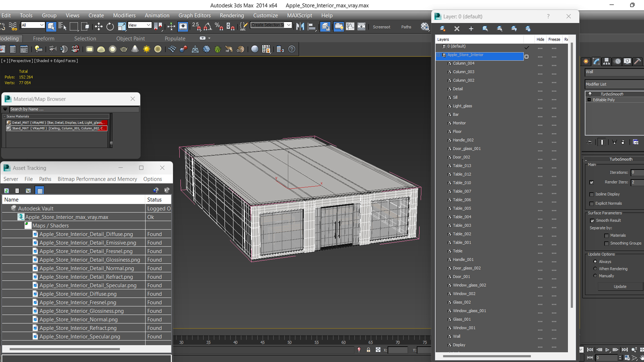Screen dimensions: 644x362
Task: Open the Rendering menu
Action: 232,15
